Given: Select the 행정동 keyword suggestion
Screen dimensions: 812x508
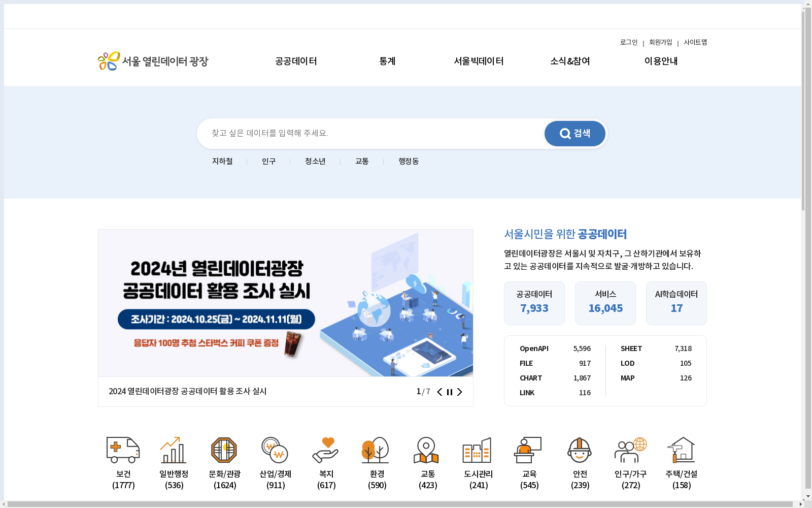Looking at the screenshot, I should pos(409,161).
